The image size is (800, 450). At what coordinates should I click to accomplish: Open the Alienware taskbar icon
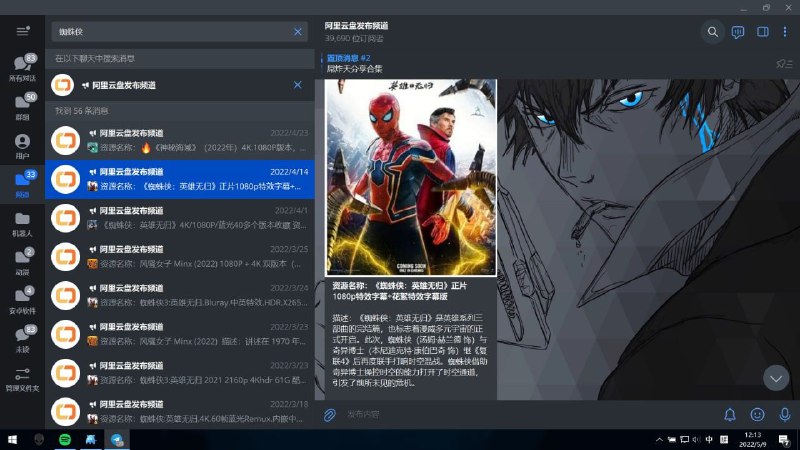click(39, 439)
